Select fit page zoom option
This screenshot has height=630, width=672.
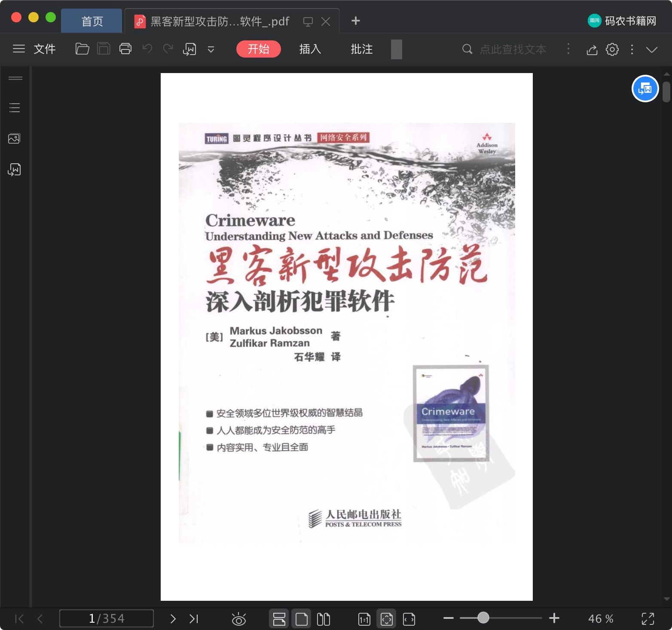coord(387,619)
